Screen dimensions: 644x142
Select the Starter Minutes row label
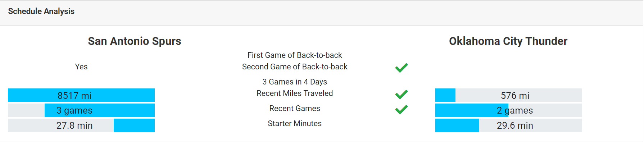(295, 123)
